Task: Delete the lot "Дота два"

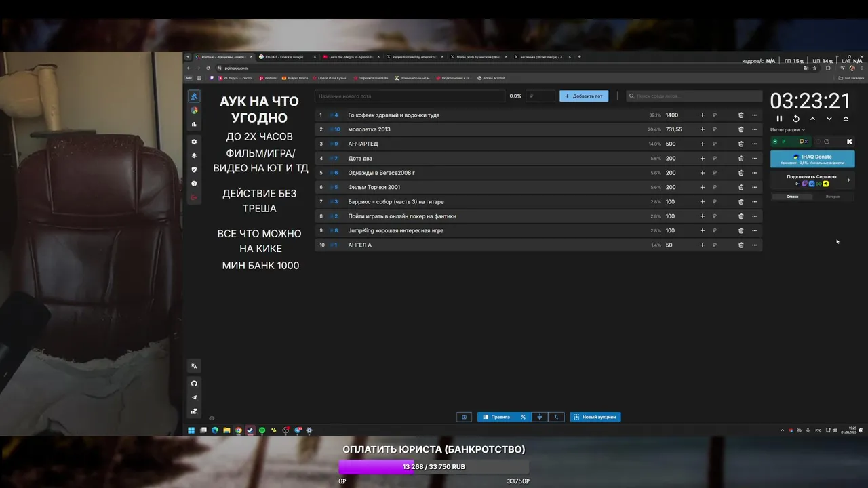Action: click(x=741, y=159)
